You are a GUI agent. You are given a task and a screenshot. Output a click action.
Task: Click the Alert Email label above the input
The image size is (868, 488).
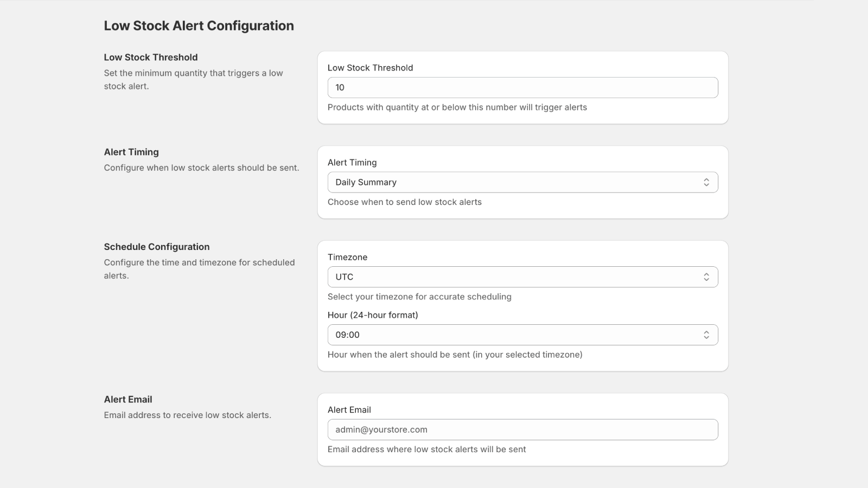tap(349, 410)
